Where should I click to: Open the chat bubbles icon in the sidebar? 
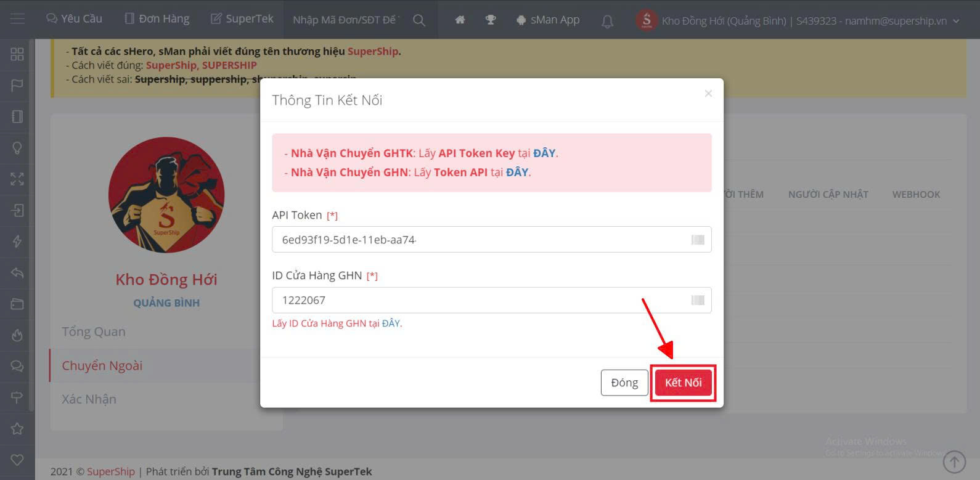[x=17, y=366]
